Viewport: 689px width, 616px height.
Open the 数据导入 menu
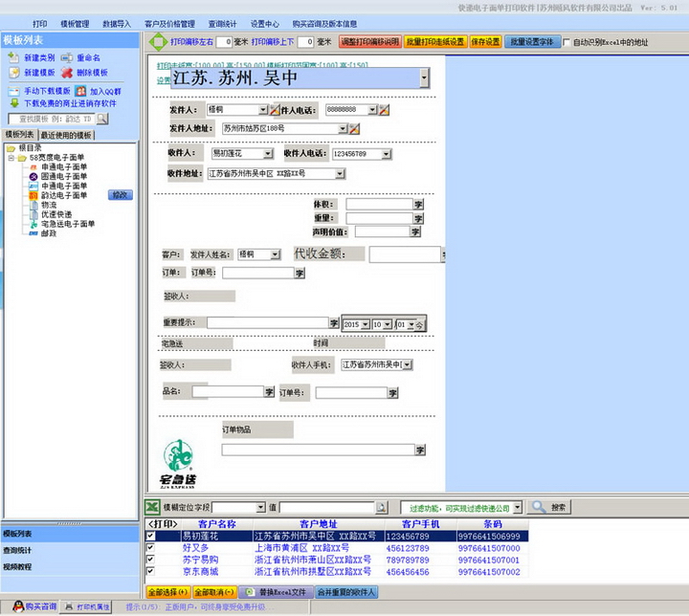(x=117, y=24)
